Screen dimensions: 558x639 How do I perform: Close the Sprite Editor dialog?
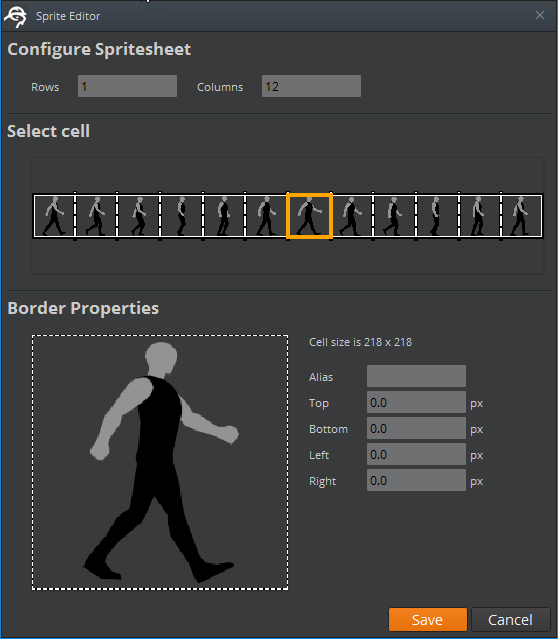click(540, 15)
